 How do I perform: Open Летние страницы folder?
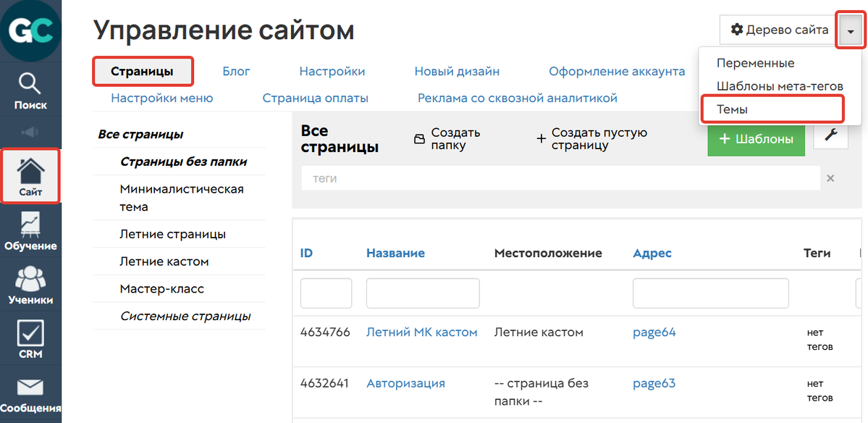point(173,234)
